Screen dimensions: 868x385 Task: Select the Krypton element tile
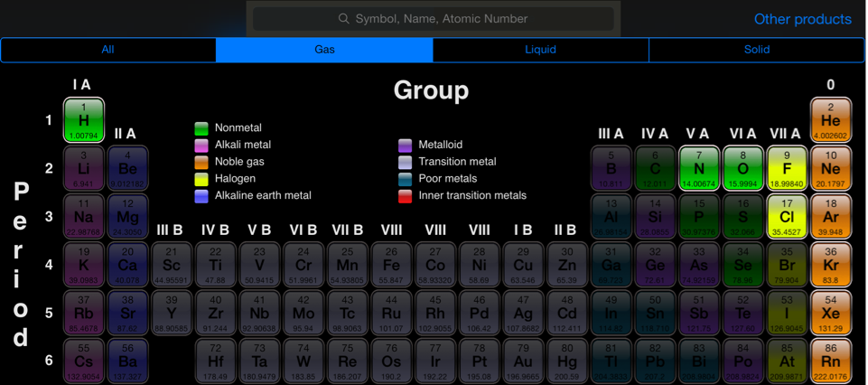(x=830, y=265)
